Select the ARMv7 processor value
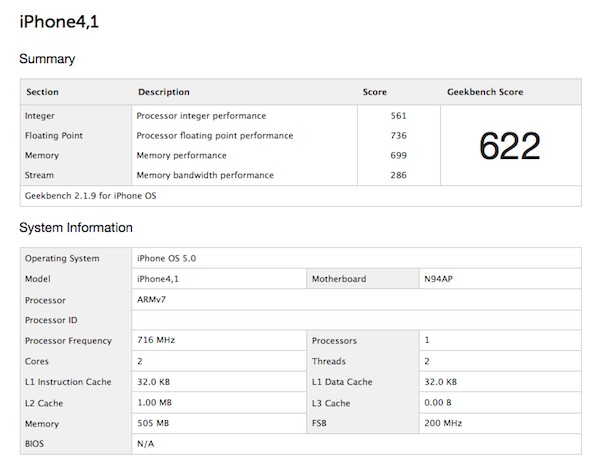The image size is (600, 465). [152, 300]
